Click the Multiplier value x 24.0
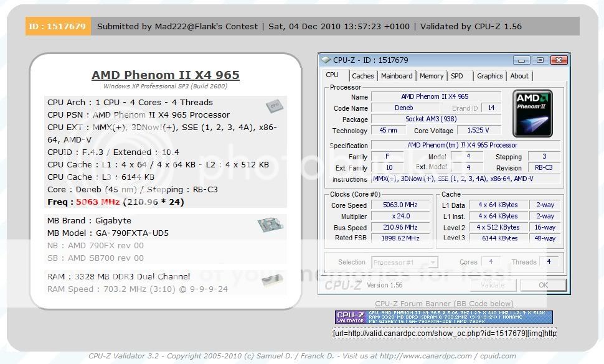 [400, 217]
